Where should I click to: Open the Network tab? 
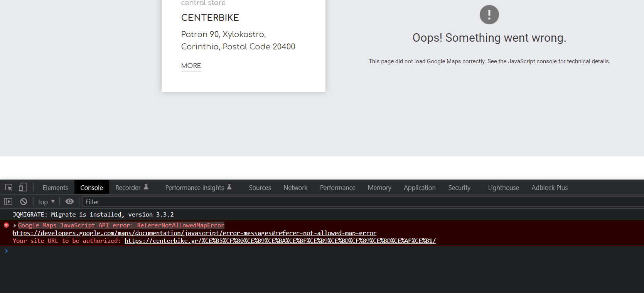295,188
